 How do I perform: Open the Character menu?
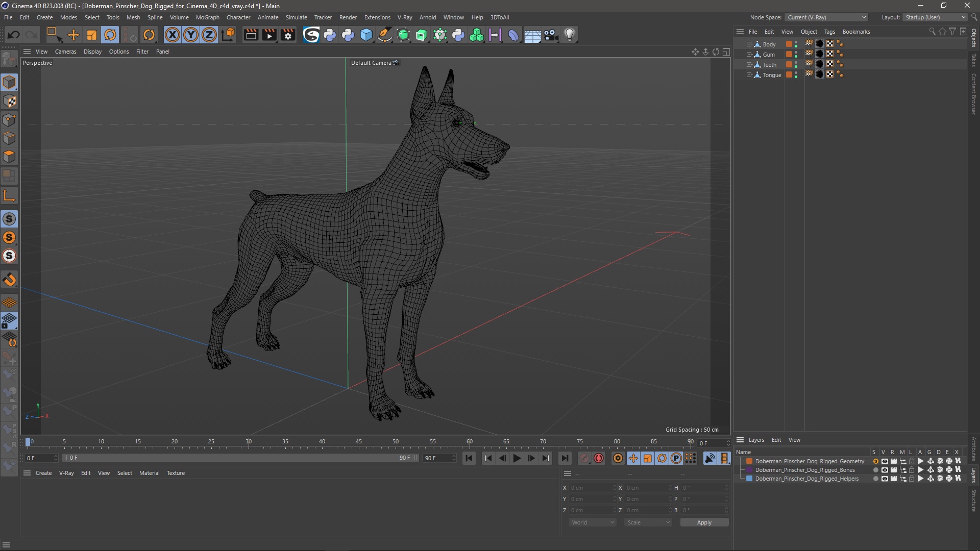[239, 17]
